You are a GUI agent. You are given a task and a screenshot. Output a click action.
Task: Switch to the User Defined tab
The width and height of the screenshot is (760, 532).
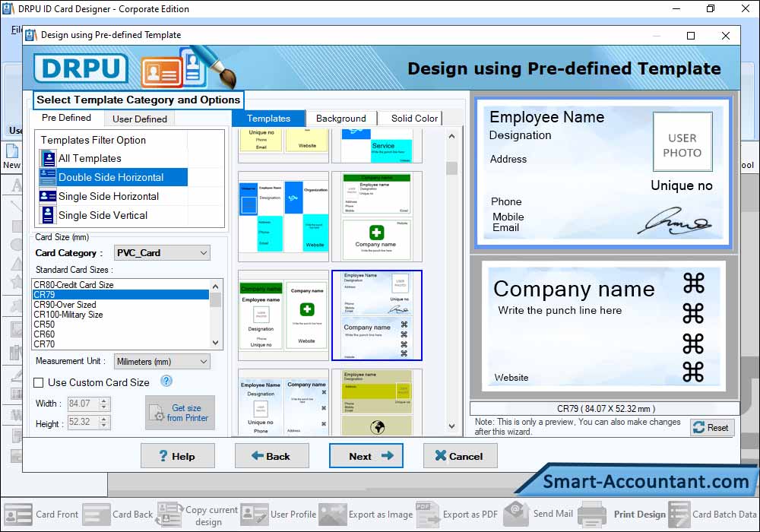click(140, 119)
